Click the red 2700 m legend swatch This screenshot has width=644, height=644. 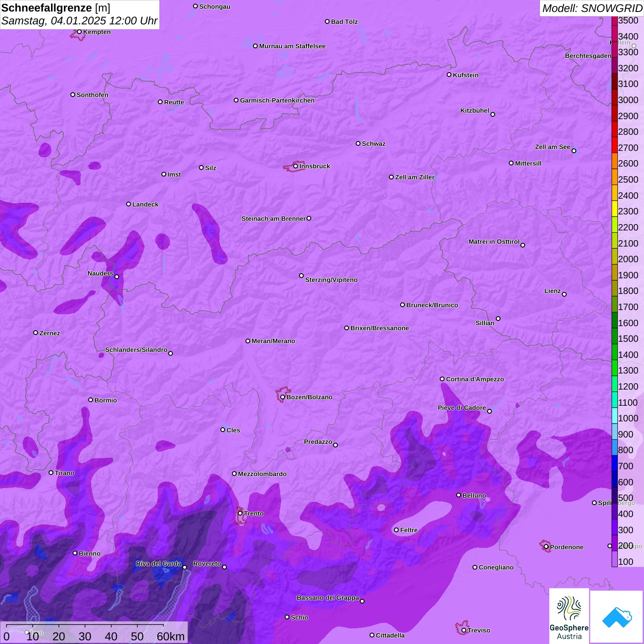coord(615,145)
